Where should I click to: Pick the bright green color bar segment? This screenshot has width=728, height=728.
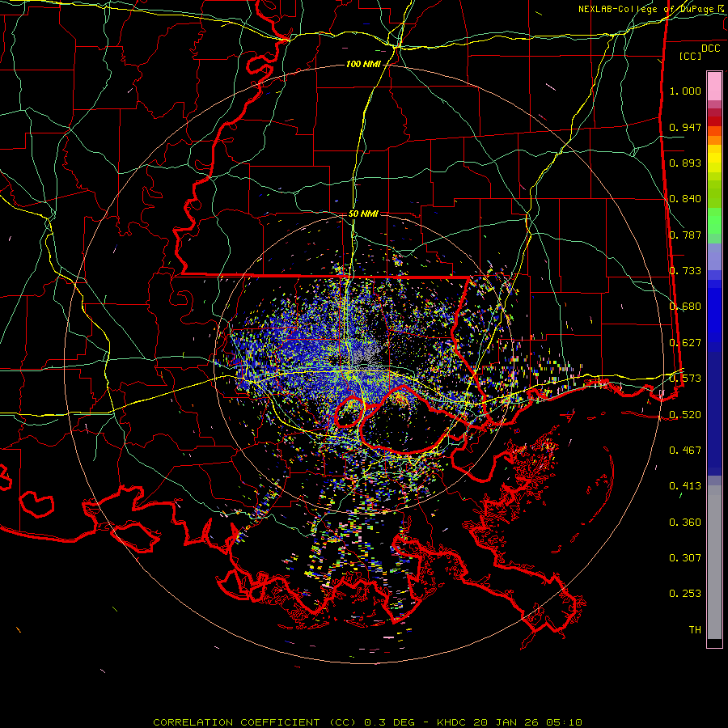(x=714, y=221)
